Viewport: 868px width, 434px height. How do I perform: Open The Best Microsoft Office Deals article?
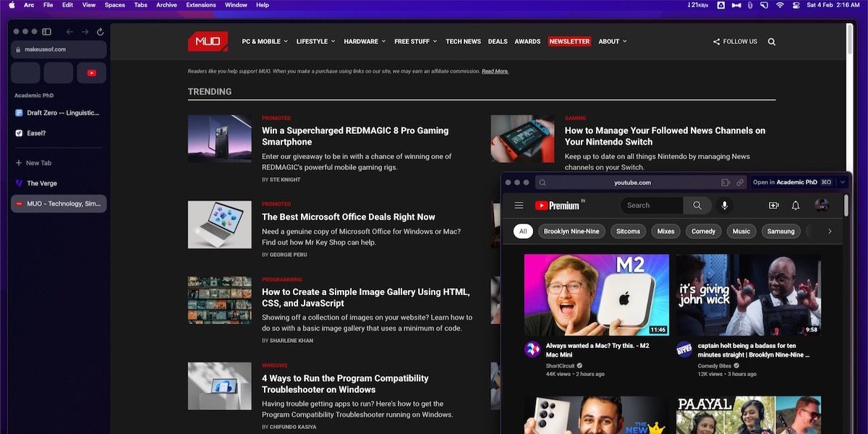pos(349,216)
